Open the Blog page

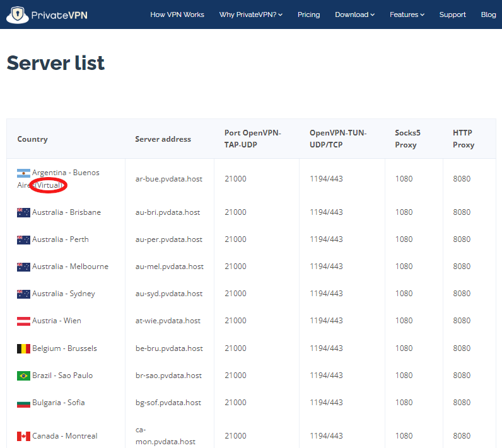click(488, 14)
